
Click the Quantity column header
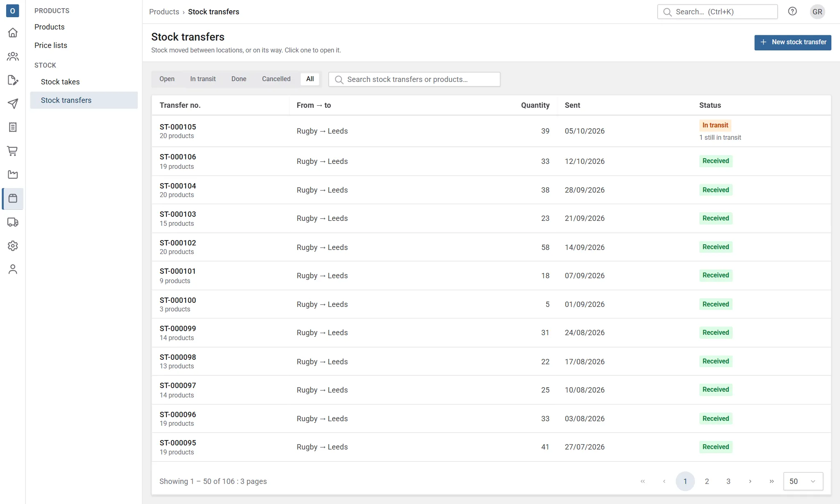[535, 105]
